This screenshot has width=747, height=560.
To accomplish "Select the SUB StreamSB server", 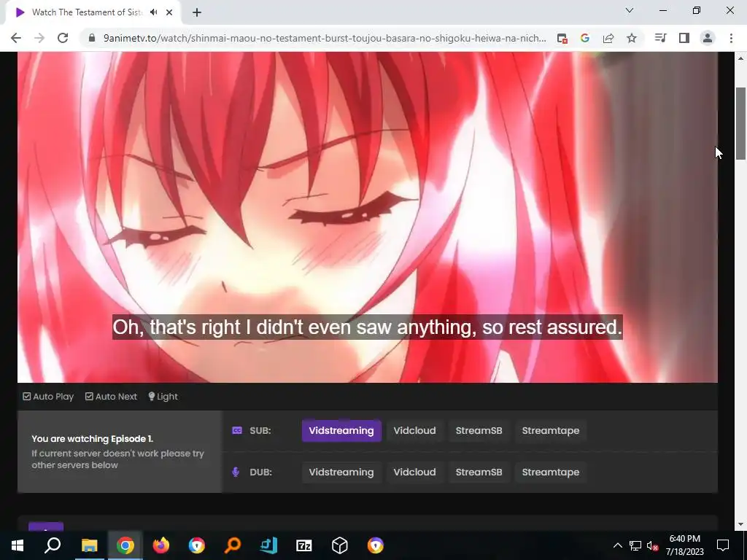I will click(479, 430).
